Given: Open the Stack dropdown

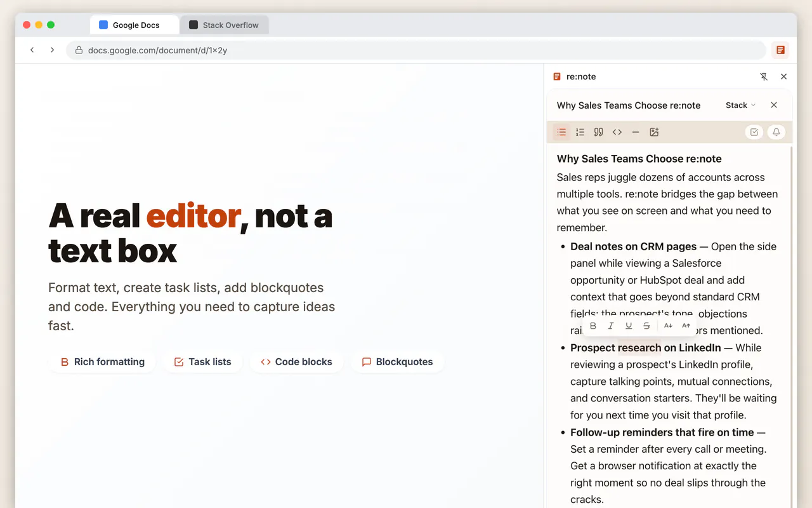Looking at the screenshot, I should pyautogui.click(x=740, y=105).
